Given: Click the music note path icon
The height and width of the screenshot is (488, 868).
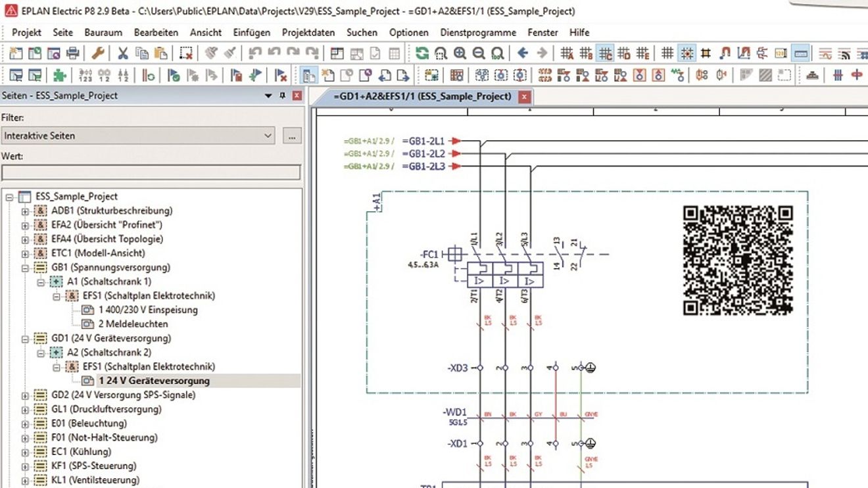Looking at the screenshot, I should click(725, 53).
